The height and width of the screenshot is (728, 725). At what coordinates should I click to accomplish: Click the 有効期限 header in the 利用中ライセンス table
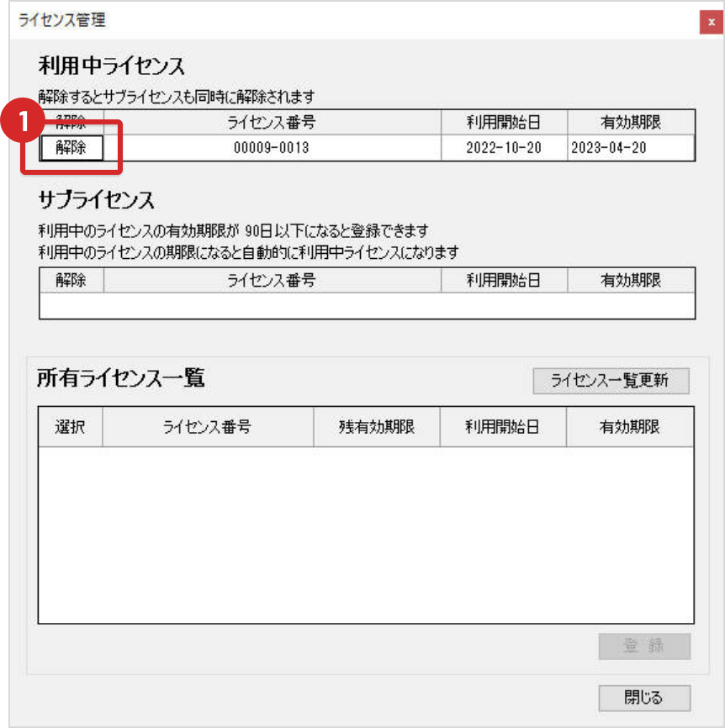point(631,123)
